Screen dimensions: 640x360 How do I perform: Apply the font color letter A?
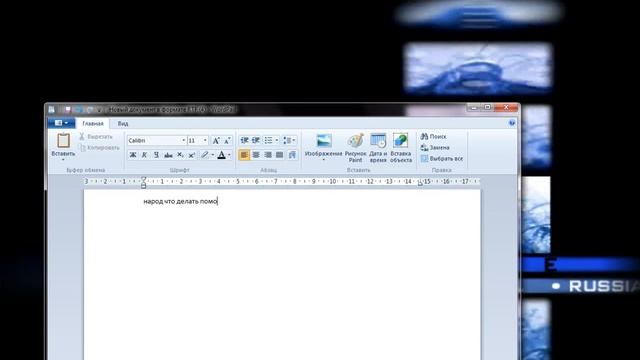click(x=221, y=155)
